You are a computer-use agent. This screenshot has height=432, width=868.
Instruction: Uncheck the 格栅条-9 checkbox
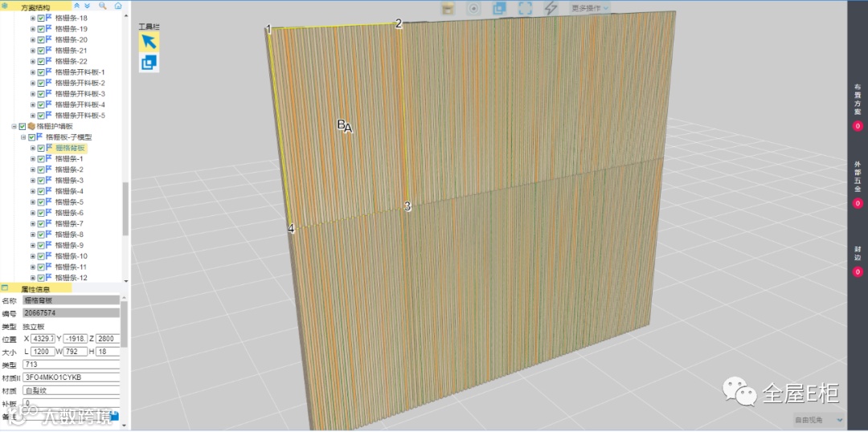click(41, 245)
